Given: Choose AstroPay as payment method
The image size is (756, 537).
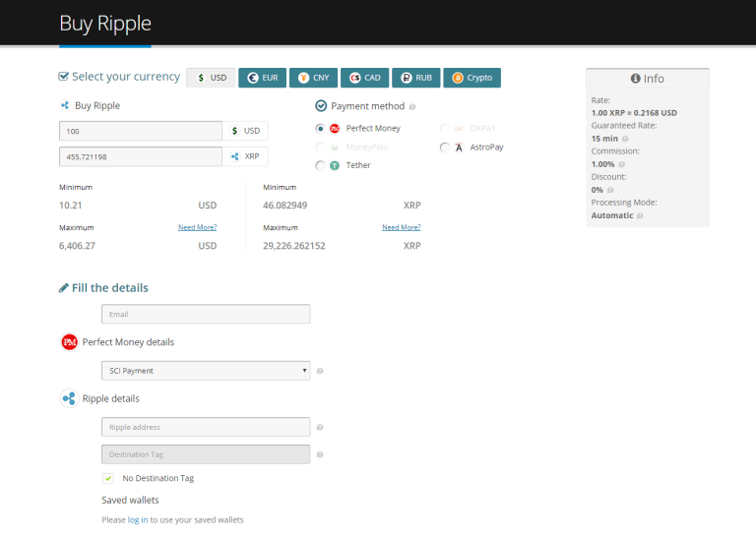Looking at the screenshot, I should [x=445, y=148].
